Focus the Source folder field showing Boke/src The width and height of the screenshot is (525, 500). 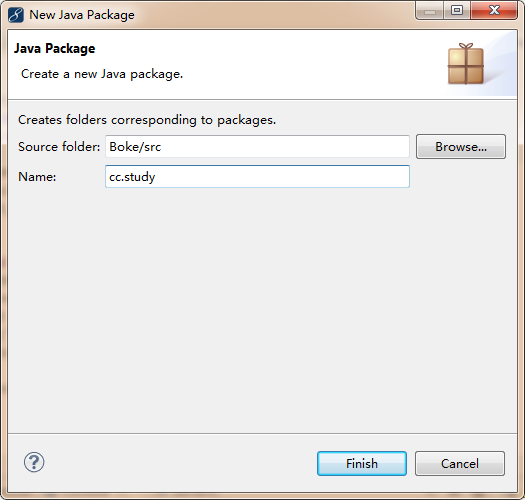point(257,146)
